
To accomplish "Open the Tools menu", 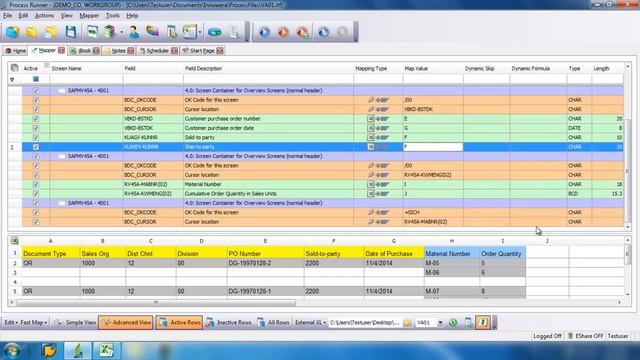I will pyautogui.click(x=113, y=16).
